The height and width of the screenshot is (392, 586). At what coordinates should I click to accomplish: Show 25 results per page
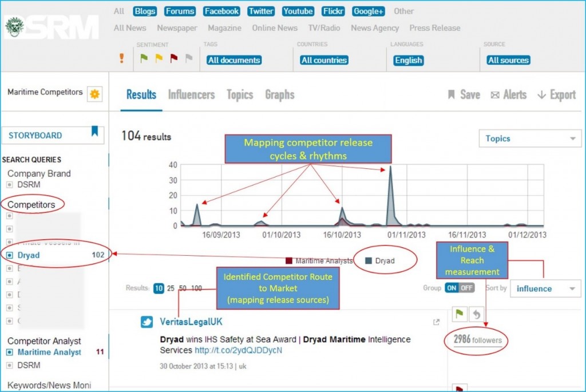pos(171,288)
